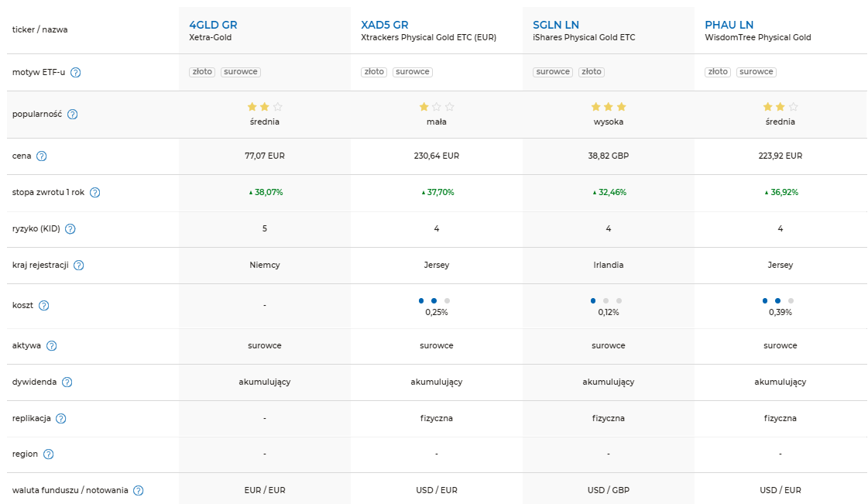Open help icon next to popularność
Image resolution: width=868 pixels, height=504 pixels.
click(x=73, y=115)
